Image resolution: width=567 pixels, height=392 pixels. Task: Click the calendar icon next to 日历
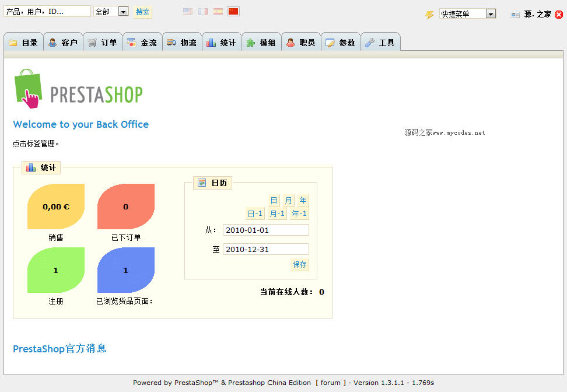[202, 183]
